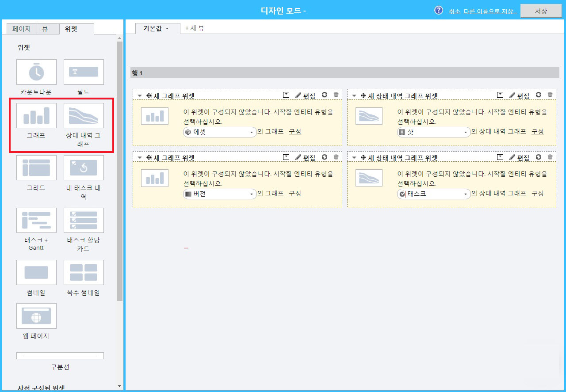Click the scrollbar down arrow in widget panel

119,386
